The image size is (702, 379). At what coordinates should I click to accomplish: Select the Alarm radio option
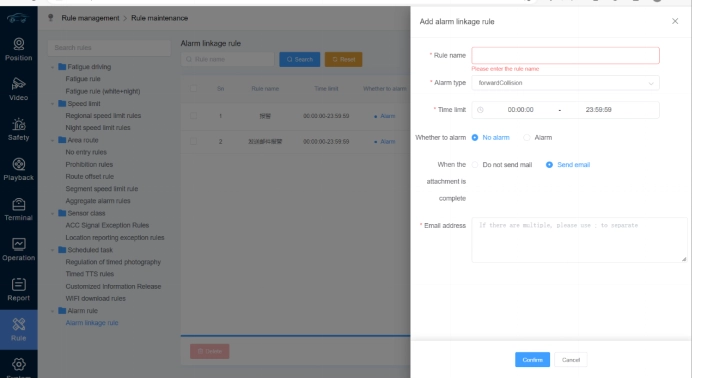(x=527, y=137)
